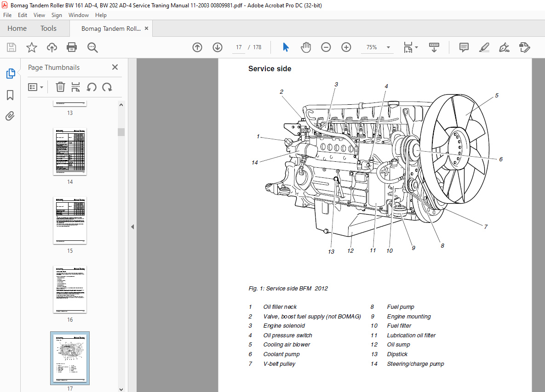Activate the Hand pan tool

click(x=306, y=47)
